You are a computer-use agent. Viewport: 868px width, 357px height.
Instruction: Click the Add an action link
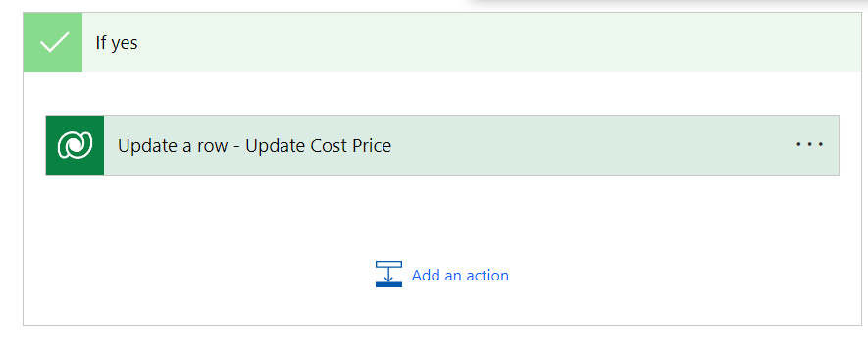click(460, 275)
